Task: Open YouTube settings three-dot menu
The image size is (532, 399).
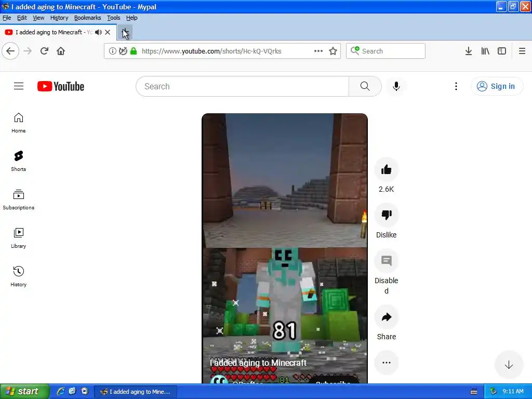Action: click(456, 86)
